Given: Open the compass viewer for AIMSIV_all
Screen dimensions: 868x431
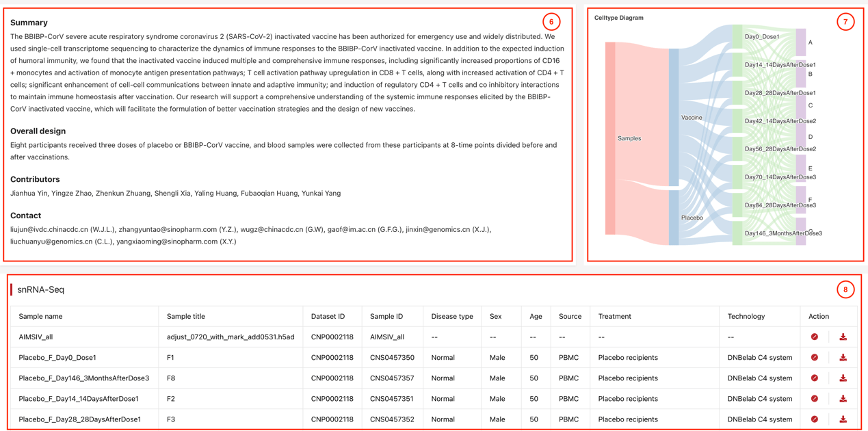Looking at the screenshot, I should tap(814, 337).
